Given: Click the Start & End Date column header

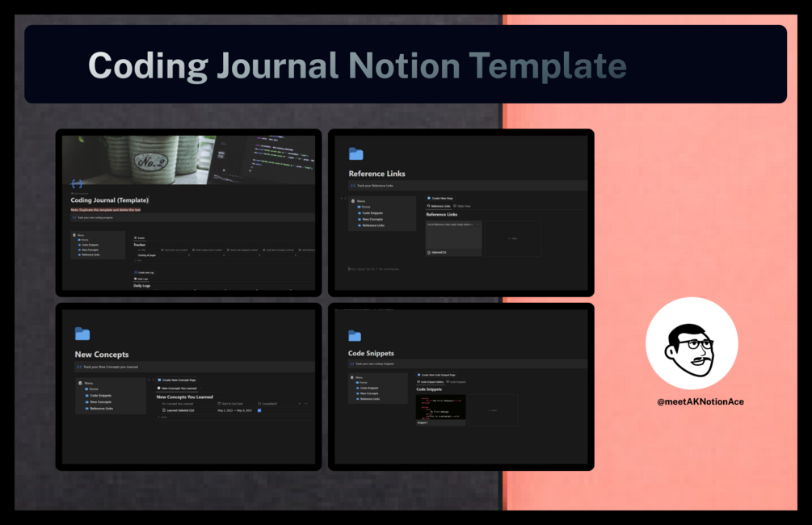Looking at the screenshot, I should coord(230,404).
